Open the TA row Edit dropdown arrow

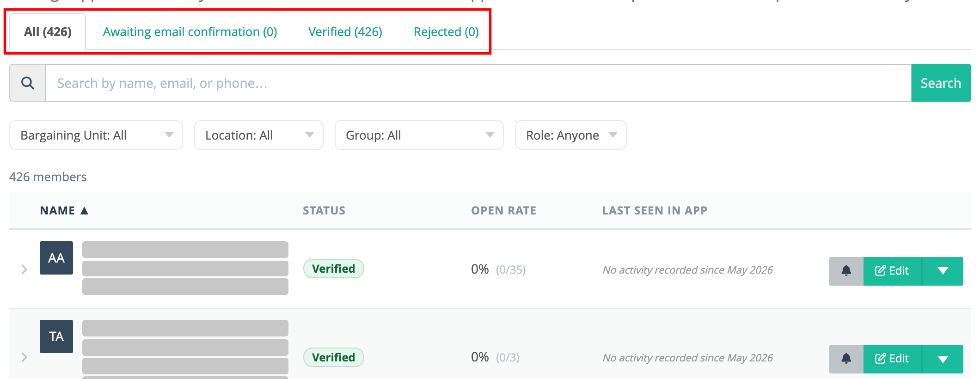click(943, 359)
